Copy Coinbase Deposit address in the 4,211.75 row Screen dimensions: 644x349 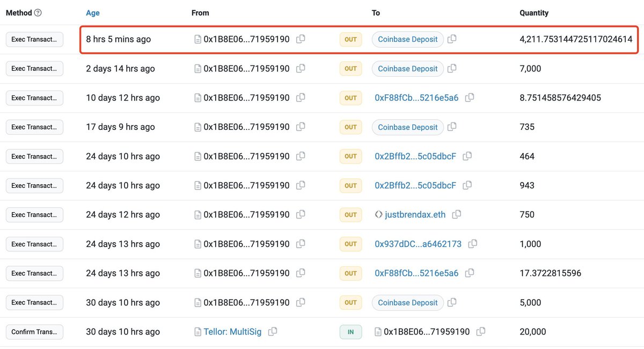(x=452, y=39)
